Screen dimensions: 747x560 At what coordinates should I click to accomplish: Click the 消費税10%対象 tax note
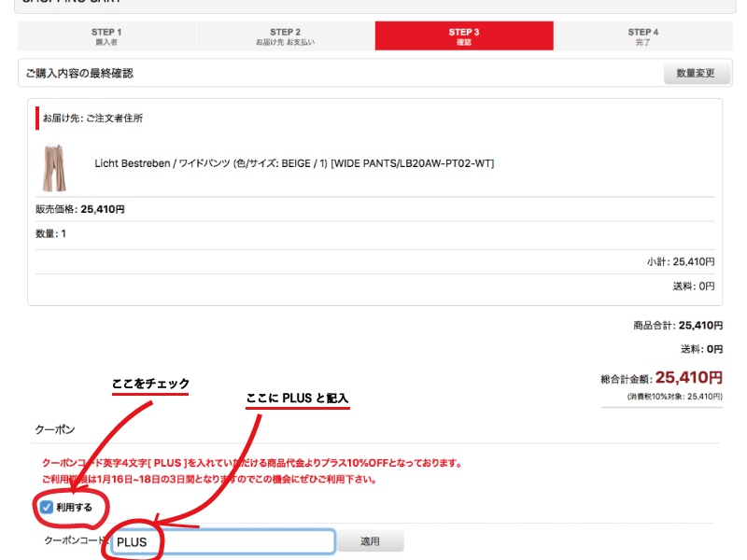pyautogui.click(x=674, y=397)
